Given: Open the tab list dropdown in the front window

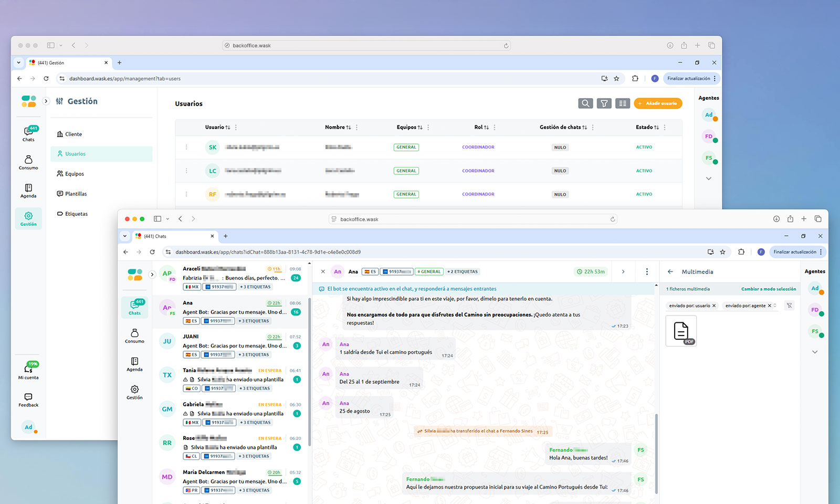Looking at the screenshot, I should click(125, 236).
